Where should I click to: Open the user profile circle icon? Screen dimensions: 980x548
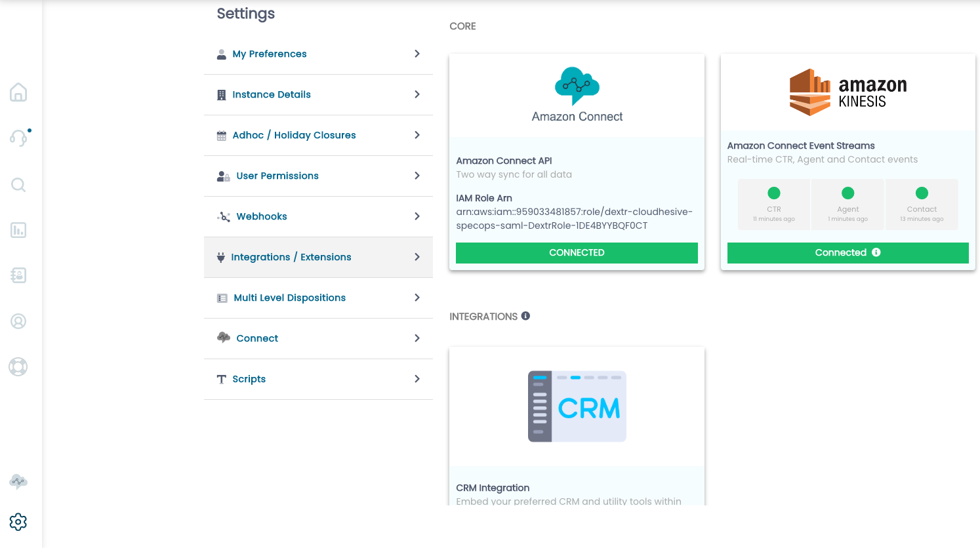click(x=18, y=321)
